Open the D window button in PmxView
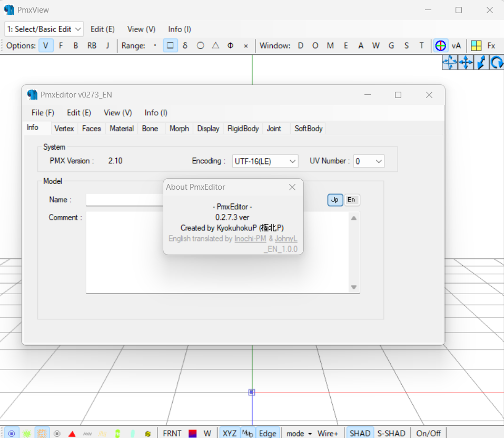 coord(301,45)
